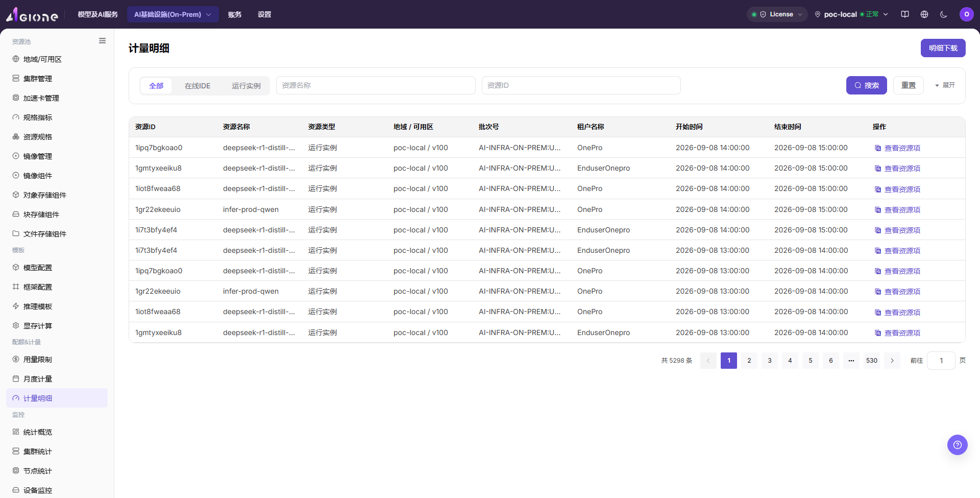
Task: Switch to the 运行实例 tab
Action: click(246, 86)
